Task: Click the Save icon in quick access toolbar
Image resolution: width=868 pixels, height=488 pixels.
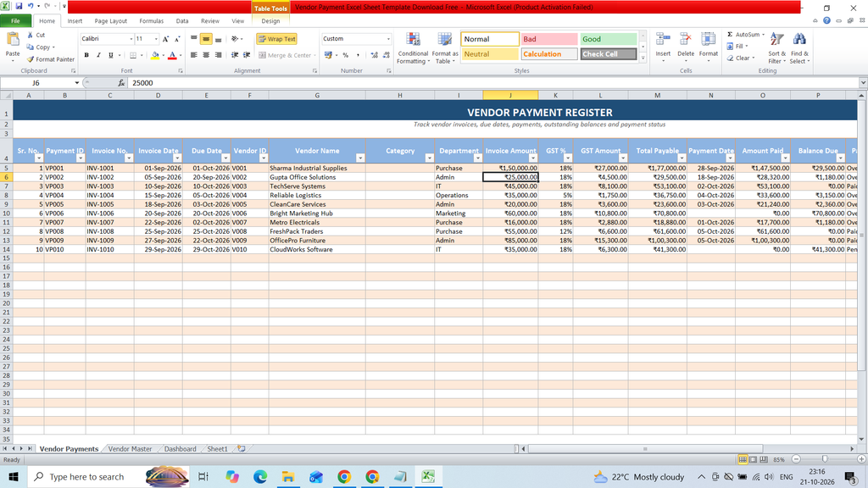Action: pyautogui.click(x=19, y=6)
